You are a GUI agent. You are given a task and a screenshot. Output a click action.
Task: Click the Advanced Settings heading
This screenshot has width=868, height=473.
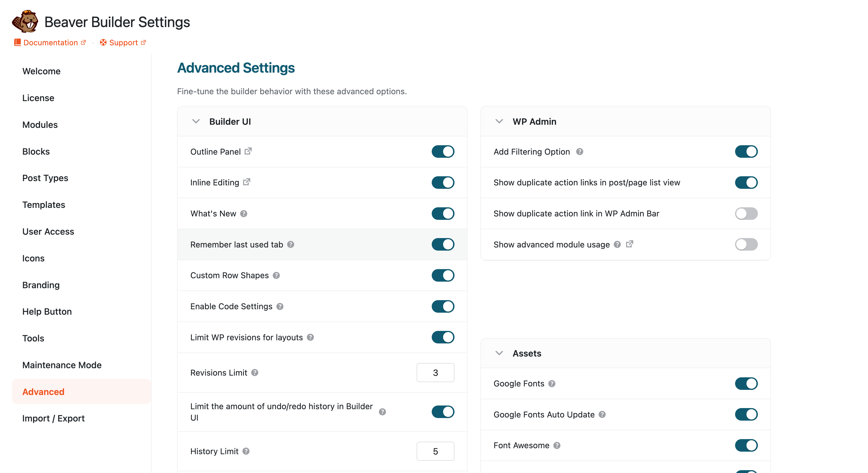click(x=236, y=68)
